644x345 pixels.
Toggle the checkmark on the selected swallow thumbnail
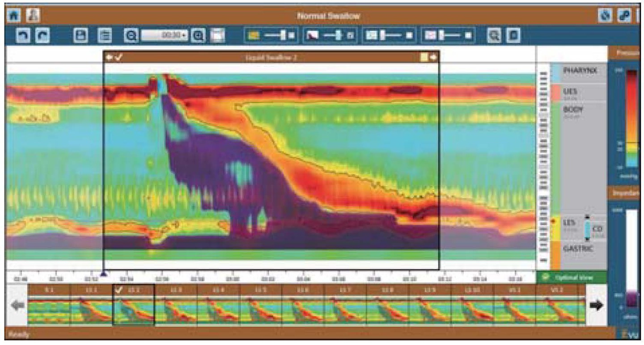pyautogui.click(x=119, y=289)
